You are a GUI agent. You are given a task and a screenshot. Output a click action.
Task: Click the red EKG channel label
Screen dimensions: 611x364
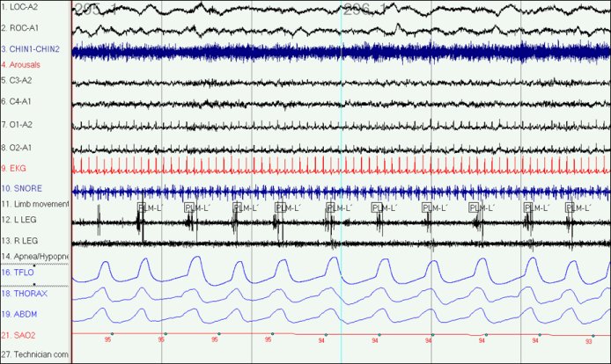point(15,167)
